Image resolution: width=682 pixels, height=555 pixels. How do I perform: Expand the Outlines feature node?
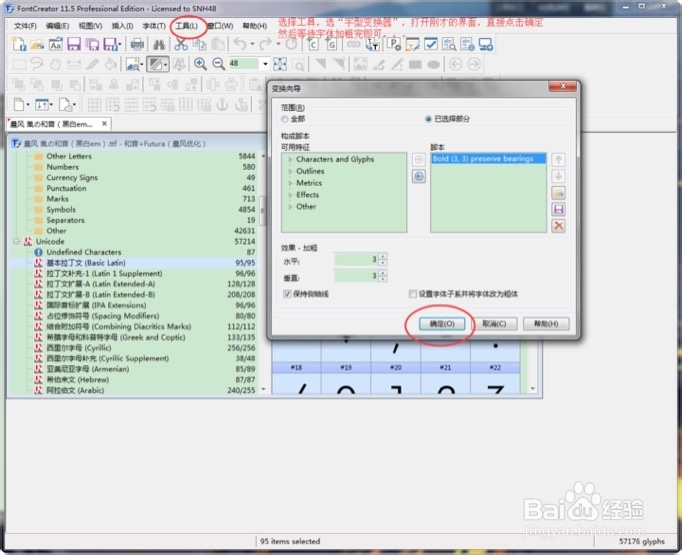pos(290,171)
